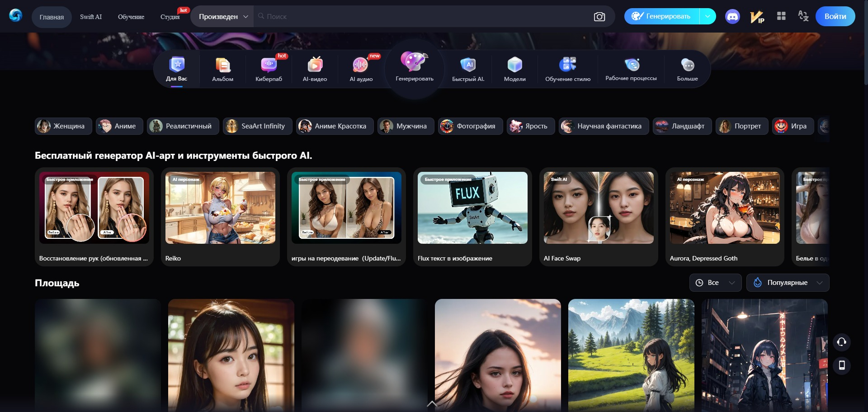Open the Студия menu item
The image size is (868, 412).
pyautogui.click(x=170, y=17)
